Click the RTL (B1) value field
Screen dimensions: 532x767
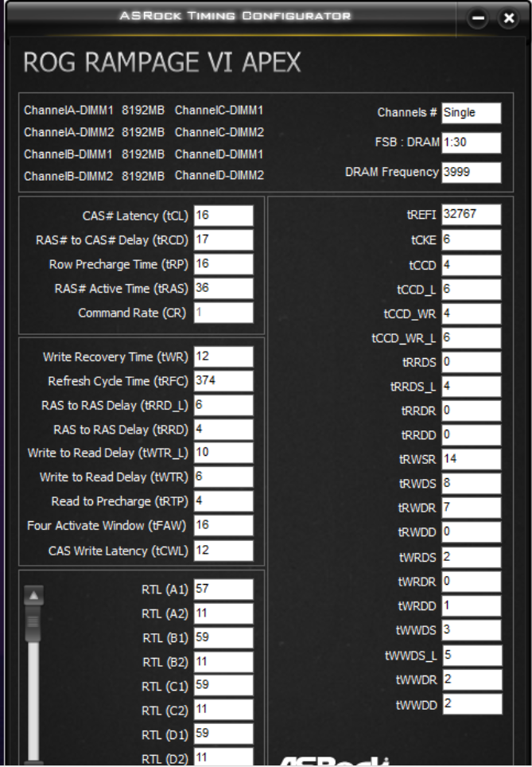pyautogui.click(x=223, y=638)
